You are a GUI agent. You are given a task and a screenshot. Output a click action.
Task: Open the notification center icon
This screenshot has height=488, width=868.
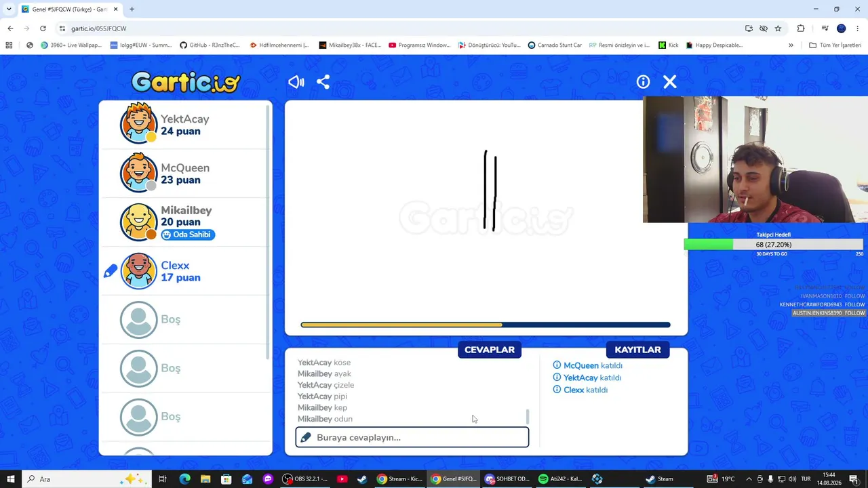pyautogui.click(x=854, y=479)
